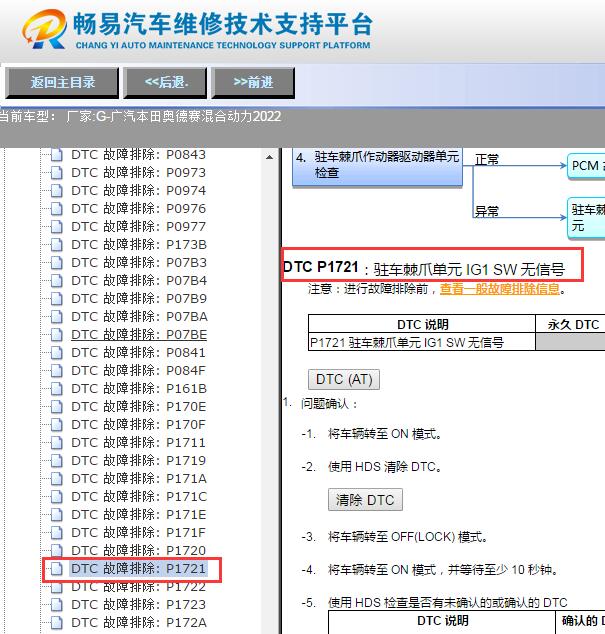The image size is (605, 634).
Task: Click page icon beside P171E
Action: [57, 514]
